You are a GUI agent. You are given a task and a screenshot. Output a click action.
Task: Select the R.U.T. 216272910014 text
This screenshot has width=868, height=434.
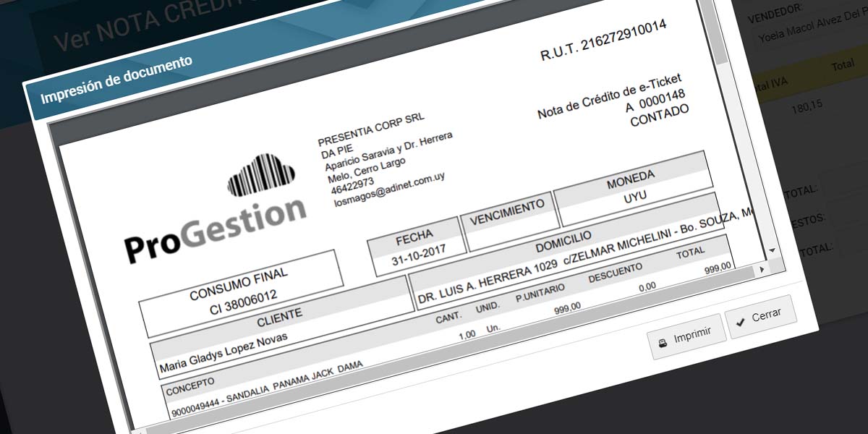(x=603, y=41)
